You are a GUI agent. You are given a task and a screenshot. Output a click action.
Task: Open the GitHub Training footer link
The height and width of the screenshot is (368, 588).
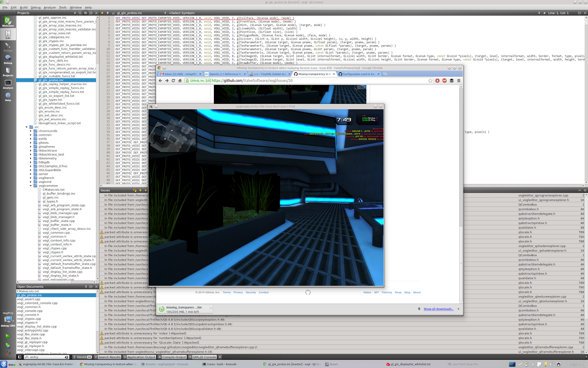click(x=387, y=293)
